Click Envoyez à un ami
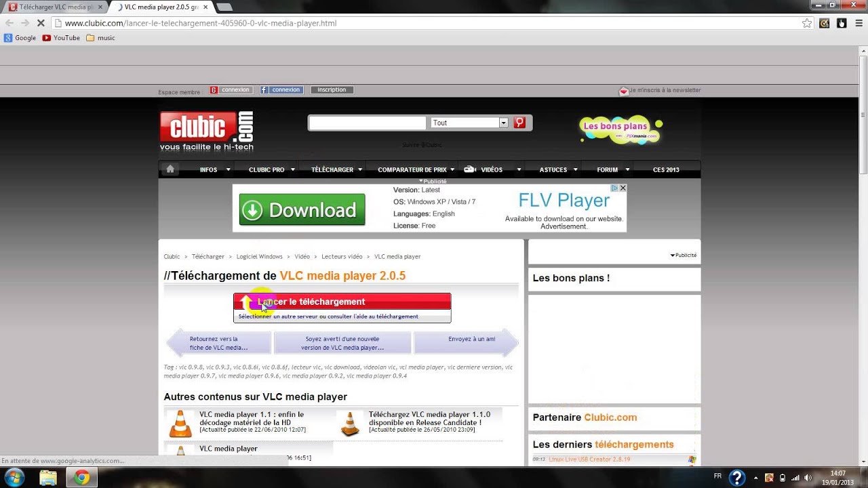 coord(467,343)
